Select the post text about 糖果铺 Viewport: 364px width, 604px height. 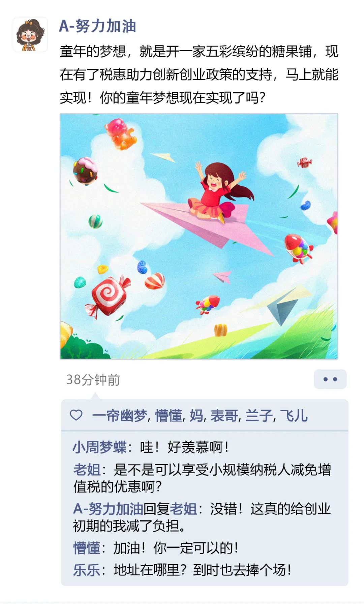tap(199, 74)
